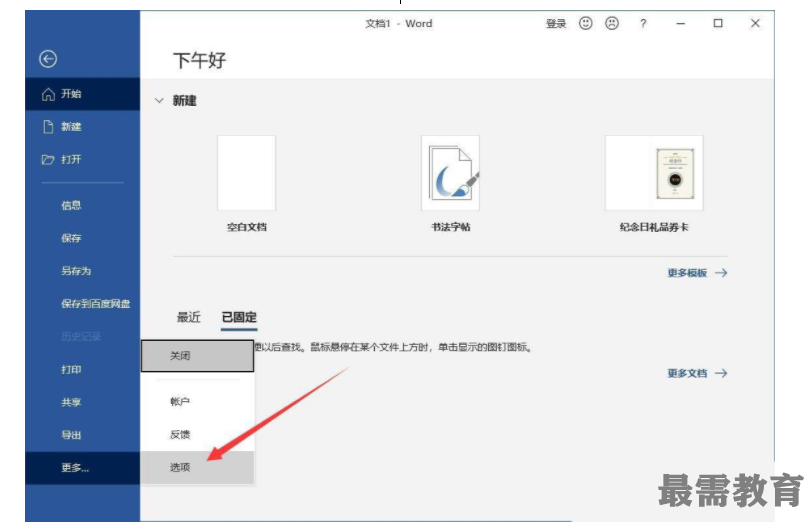The width and height of the screenshot is (810, 530).
Task: Click the 更多... sidebar item
Action: pos(83,468)
